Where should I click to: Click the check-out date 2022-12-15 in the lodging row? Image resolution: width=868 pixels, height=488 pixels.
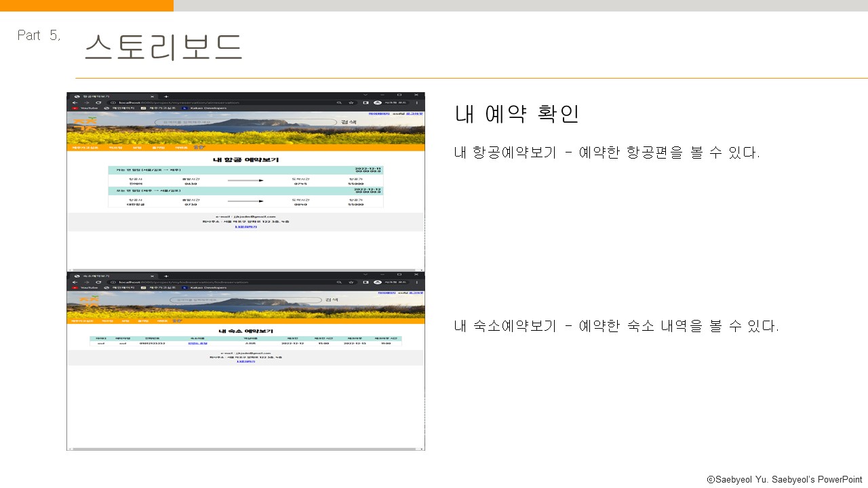(355, 343)
